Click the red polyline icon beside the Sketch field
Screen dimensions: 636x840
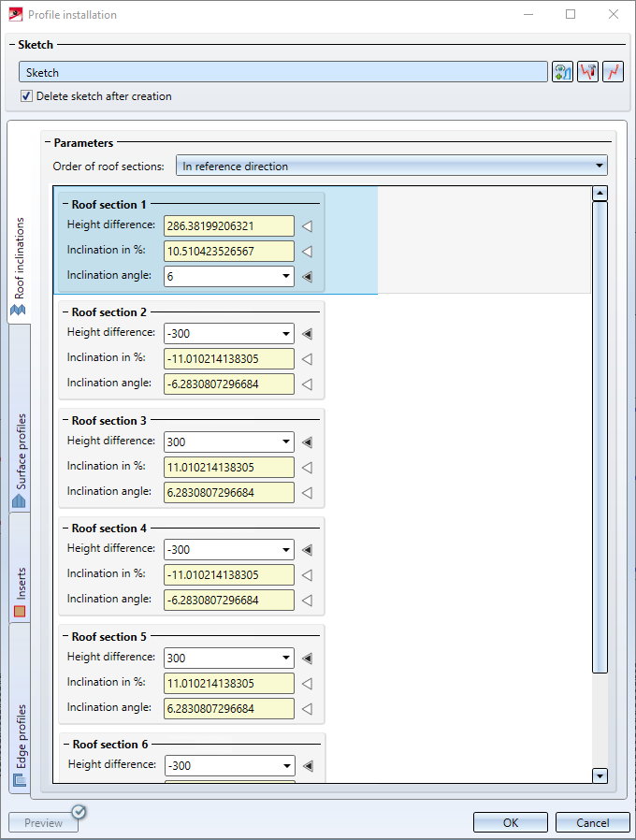click(x=613, y=72)
